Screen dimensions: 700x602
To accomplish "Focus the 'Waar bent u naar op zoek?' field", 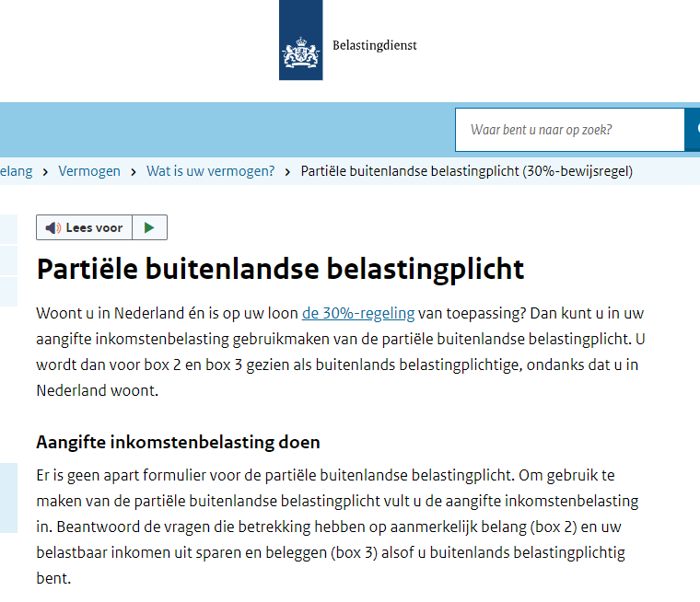I will point(569,130).
